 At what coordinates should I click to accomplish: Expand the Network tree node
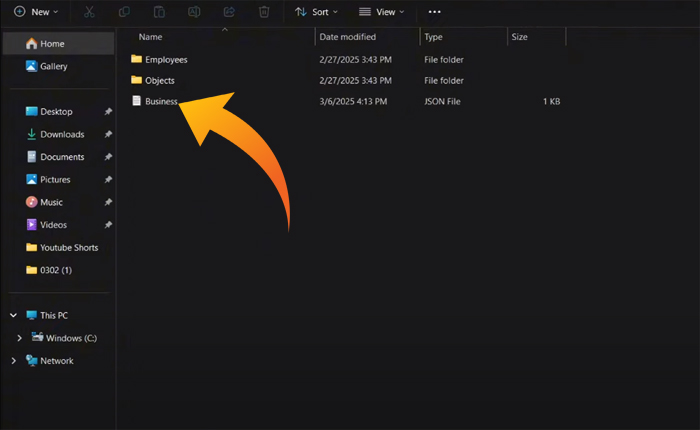[14, 361]
